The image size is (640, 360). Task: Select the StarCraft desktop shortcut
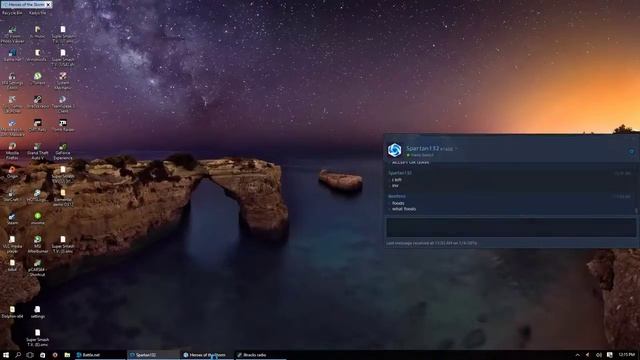[x=12, y=195]
